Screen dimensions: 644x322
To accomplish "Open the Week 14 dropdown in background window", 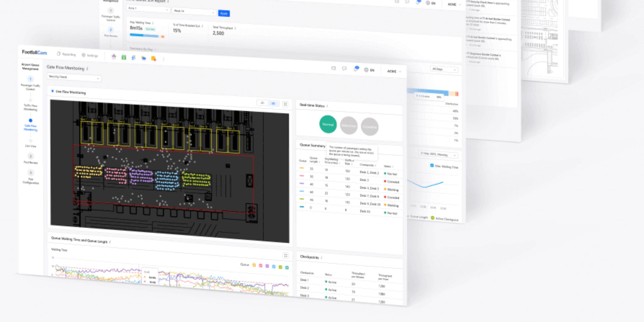I will pyautogui.click(x=194, y=11).
